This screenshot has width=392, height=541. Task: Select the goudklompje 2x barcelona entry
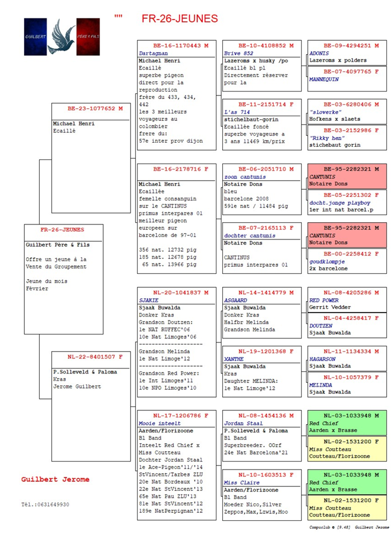tap(347, 261)
